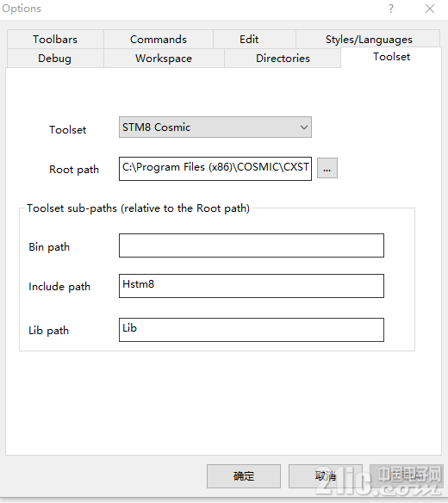
Task: Click into the Root path field
Action: click(215, 169)
